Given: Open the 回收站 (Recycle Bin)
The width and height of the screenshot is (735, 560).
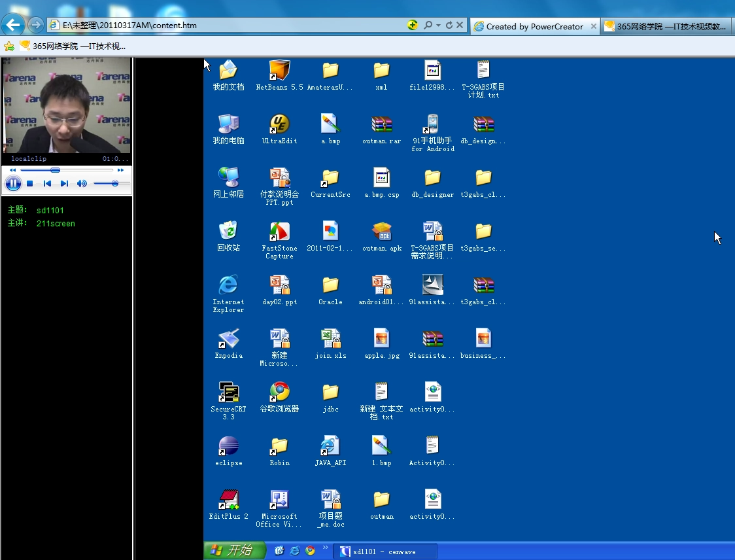Looking at the screenshot, I should (228, 232).
